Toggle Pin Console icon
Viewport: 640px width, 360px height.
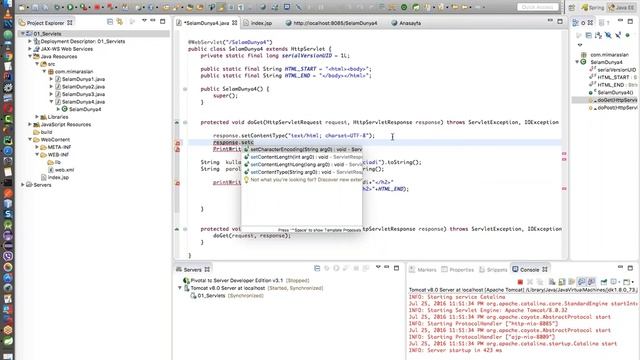(x=604, y=282)
